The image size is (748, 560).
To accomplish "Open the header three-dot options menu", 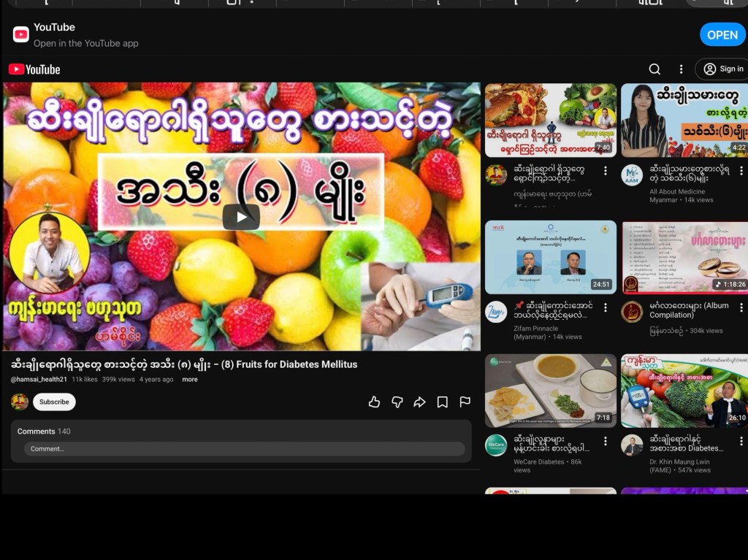I will point(681,69).
